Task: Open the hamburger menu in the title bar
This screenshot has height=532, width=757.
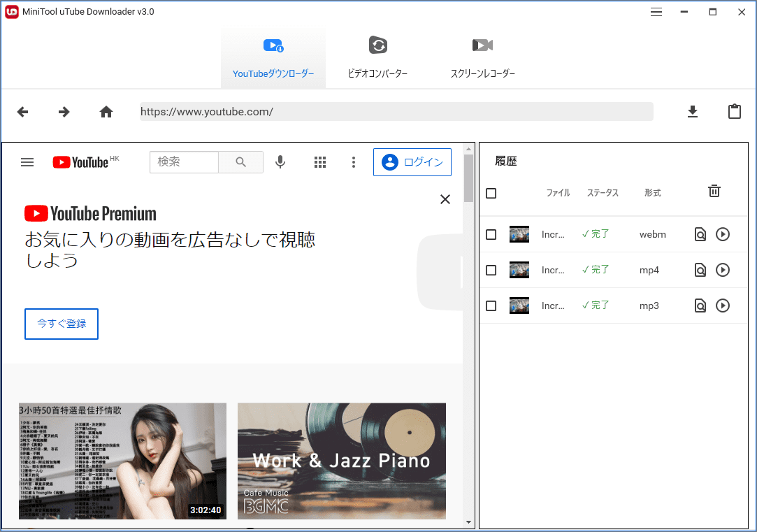Action: tap(656, 12)
